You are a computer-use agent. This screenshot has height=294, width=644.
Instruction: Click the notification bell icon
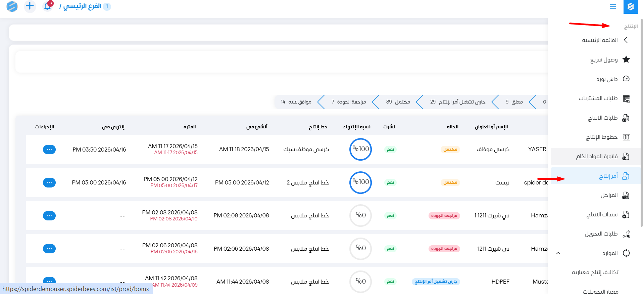click(x=48, y=6)
